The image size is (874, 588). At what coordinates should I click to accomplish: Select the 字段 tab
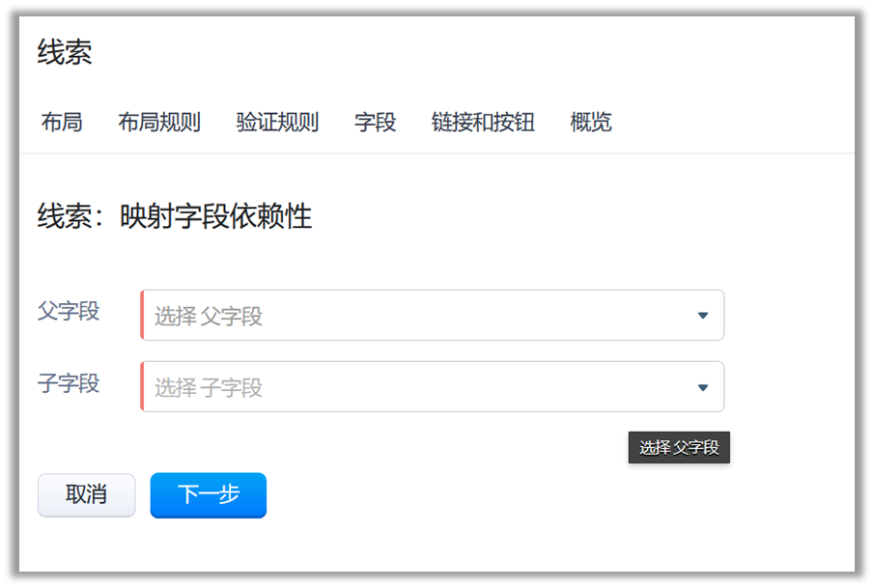tap(375, 123)
